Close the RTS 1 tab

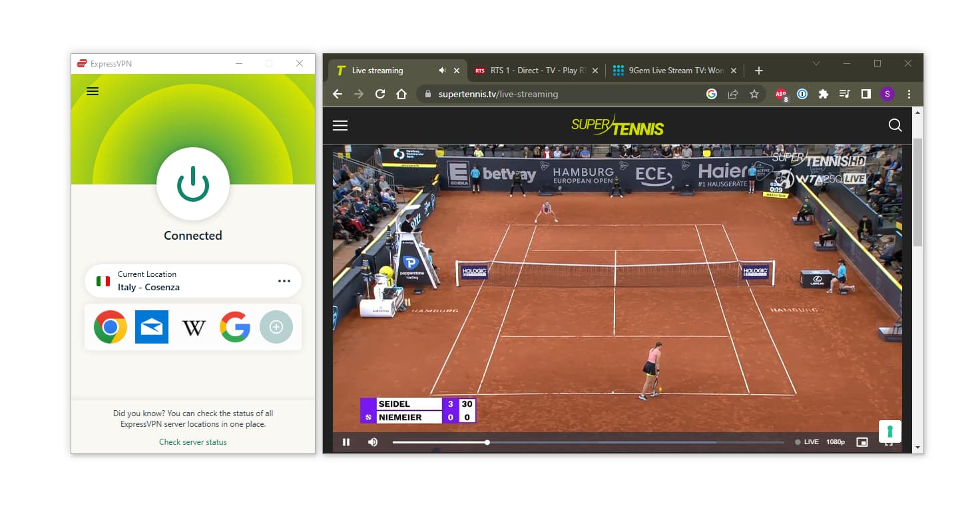click(x=595, y=71)
